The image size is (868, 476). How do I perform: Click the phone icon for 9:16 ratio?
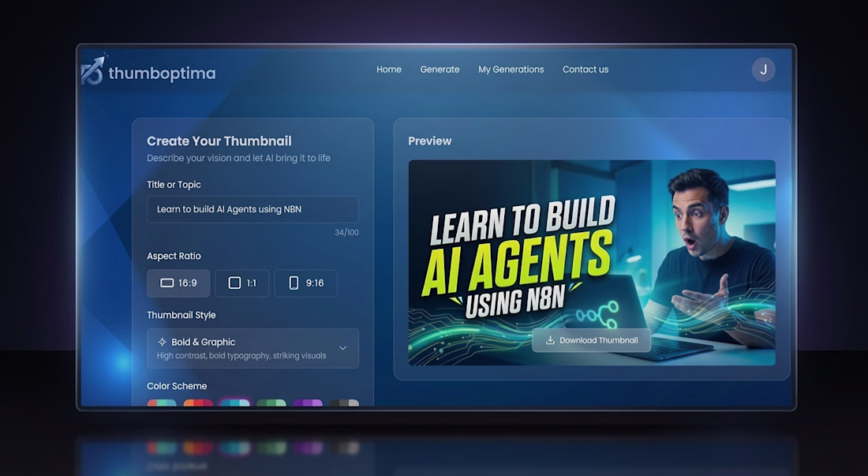click(x=294, y=283)
